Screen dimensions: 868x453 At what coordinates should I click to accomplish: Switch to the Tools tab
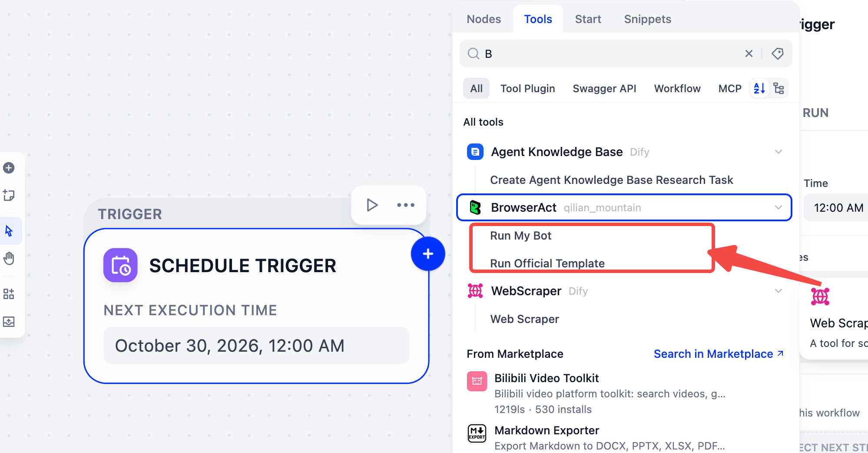tap(538, 19)
